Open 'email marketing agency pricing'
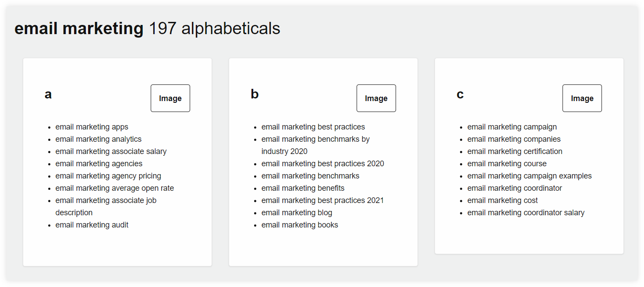Image resolution: width=644 pixels, height=287 pixels. (x=108, y=176)
